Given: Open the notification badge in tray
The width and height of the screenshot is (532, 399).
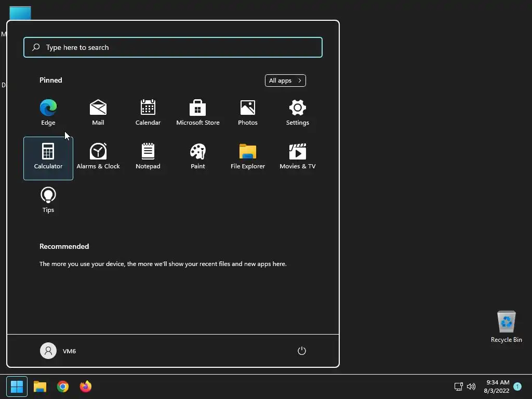Looking at the screenshot, I should pos(517,386).
